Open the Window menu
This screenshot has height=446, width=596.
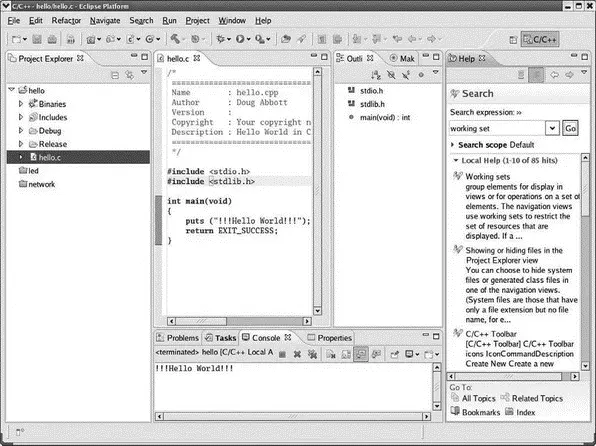[x=232, y=21]
